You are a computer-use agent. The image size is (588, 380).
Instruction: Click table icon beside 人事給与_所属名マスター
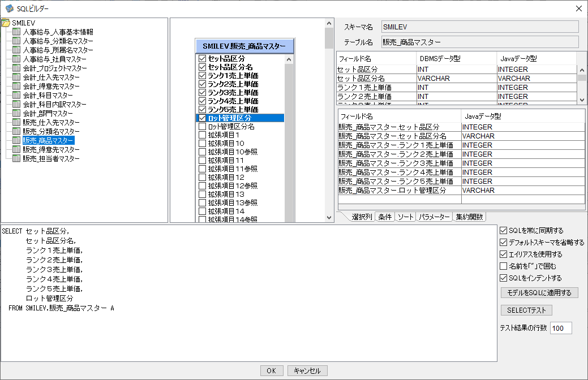[16, 50]
